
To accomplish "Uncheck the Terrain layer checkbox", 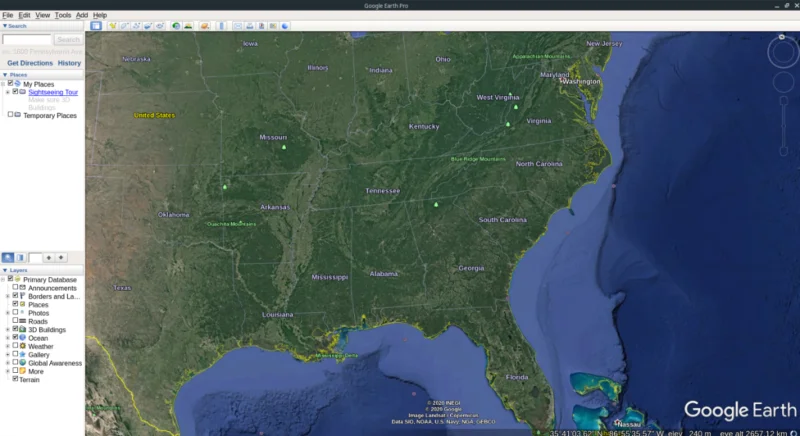I will click(15, 379).
